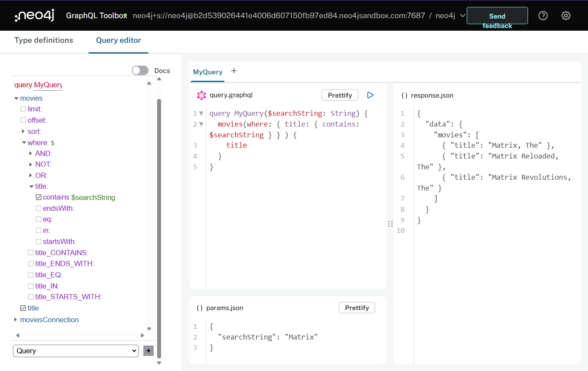Check the title_ENDS_WITH checkbox
The height and width of the screenshot is (371, 588).
coord(31,264)
